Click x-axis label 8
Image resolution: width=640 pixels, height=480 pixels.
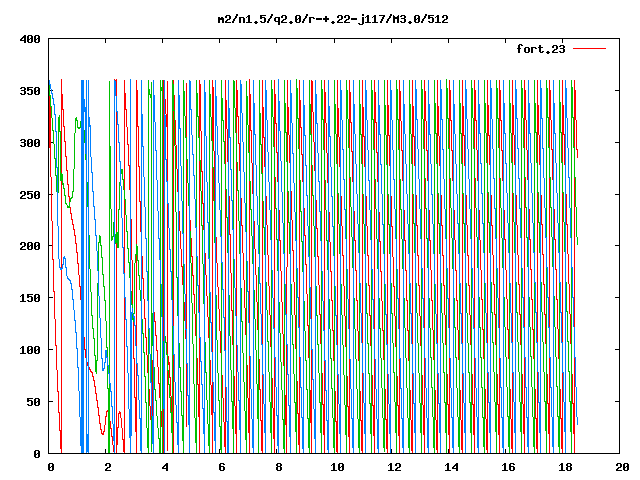pos(279,467)
